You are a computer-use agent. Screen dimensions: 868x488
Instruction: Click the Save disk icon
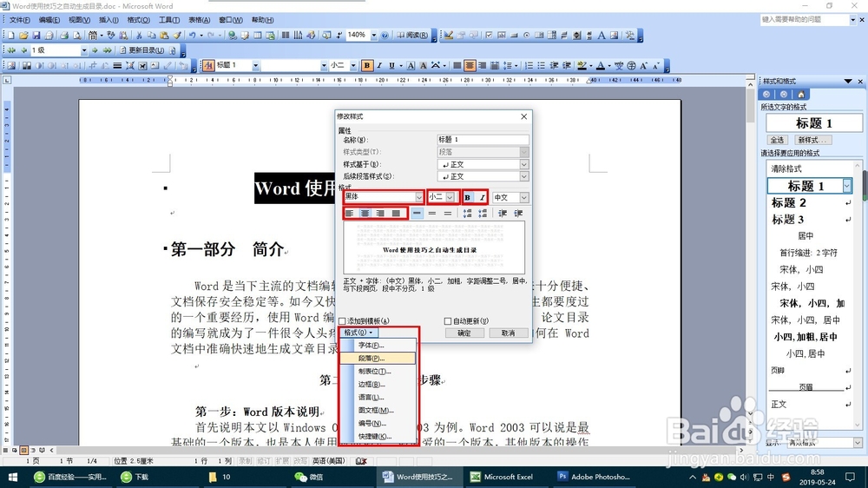pyautogui.click(x=36, y=36)
